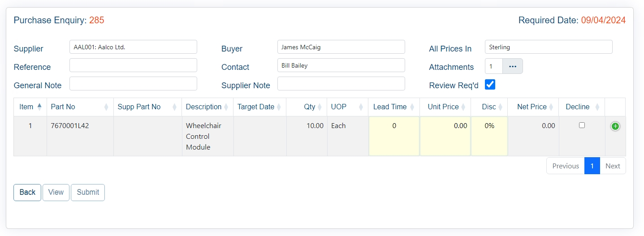Click the green plus icon in item row
Image resolution: width=644 pixels, height=236 pixels.
[615, 126]
